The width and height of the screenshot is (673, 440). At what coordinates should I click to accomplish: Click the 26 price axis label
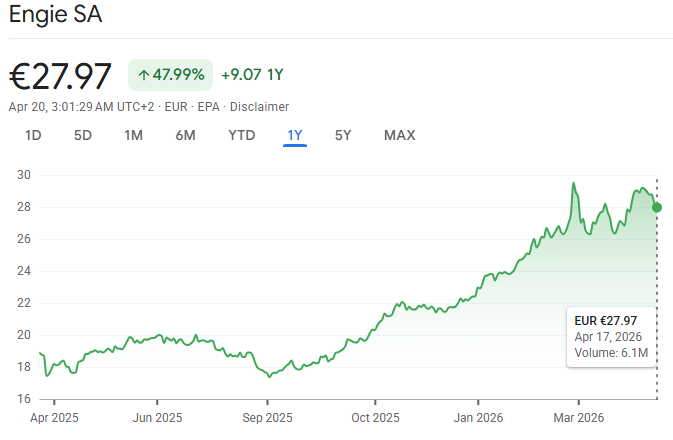pyautogui.click(x=24, y=239)
